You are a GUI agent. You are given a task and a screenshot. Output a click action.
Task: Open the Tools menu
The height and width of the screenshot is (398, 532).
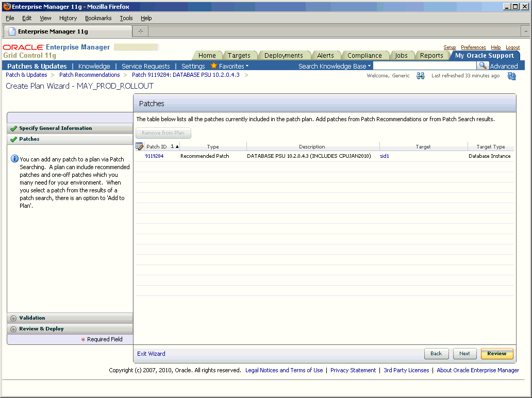[x=126, y=18]
